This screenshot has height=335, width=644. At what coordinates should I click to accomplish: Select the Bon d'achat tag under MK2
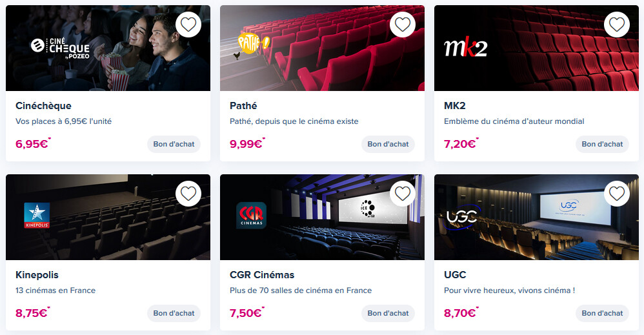click(x=602, y=144)
